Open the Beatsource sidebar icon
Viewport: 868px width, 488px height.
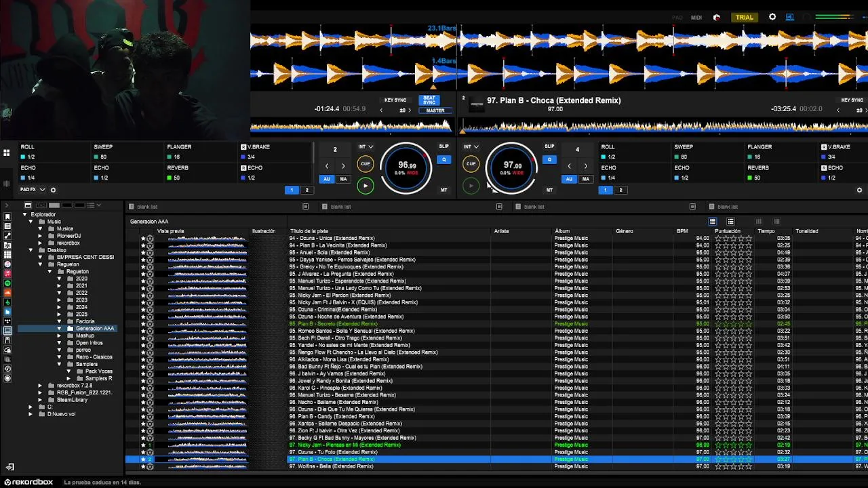coord(7,311)
